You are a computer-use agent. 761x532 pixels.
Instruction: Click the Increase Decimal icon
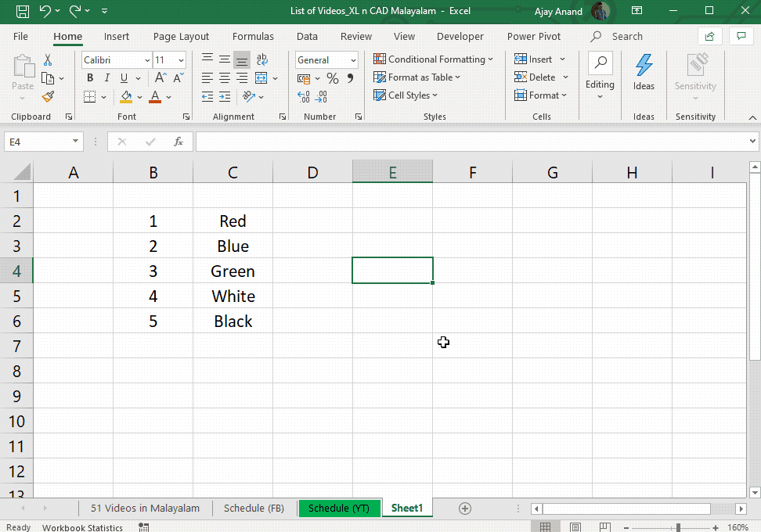click(304, 96)
